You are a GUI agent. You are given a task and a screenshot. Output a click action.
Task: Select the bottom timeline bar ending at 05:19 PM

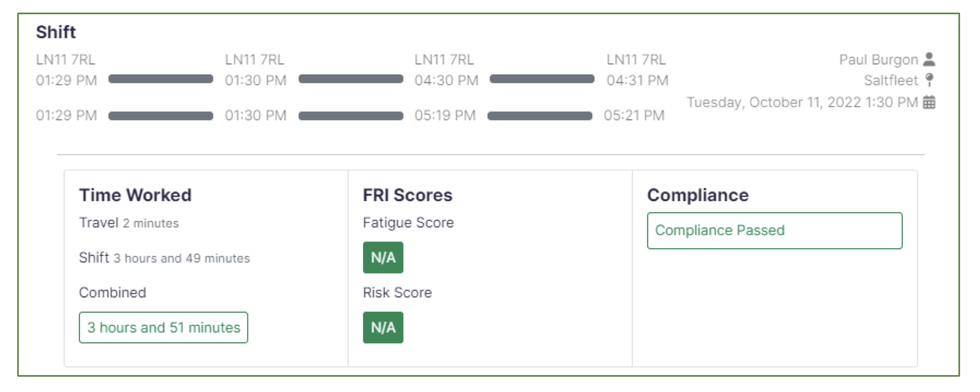351,115
